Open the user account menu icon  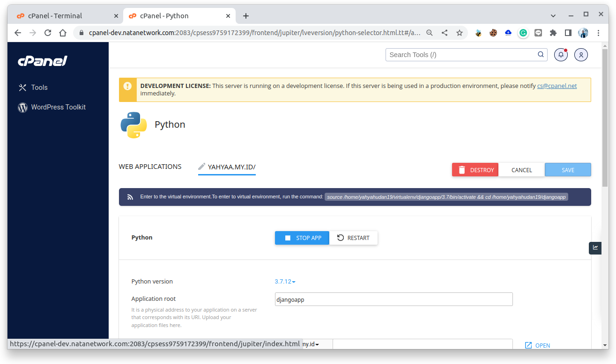(x=581, y=55)
